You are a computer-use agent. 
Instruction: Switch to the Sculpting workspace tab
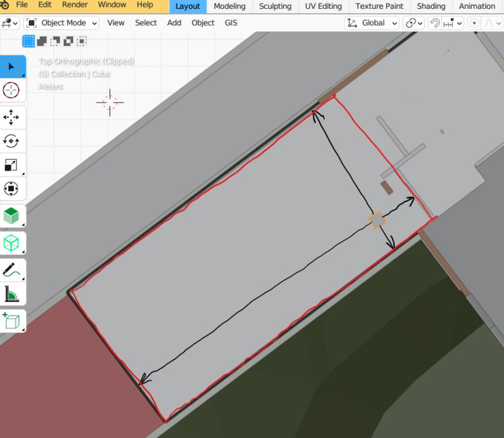pos(275,6)
